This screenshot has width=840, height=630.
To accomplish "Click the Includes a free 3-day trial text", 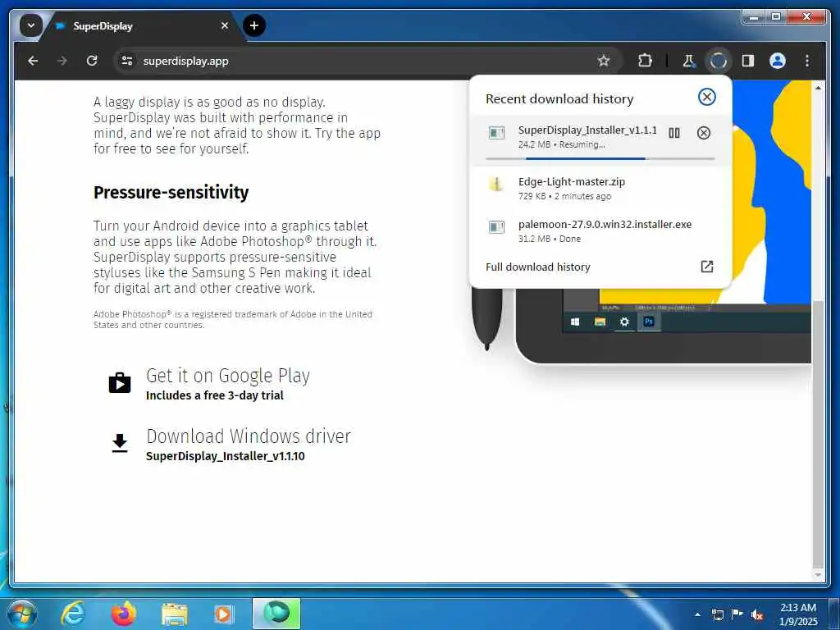I will [215, 395].
